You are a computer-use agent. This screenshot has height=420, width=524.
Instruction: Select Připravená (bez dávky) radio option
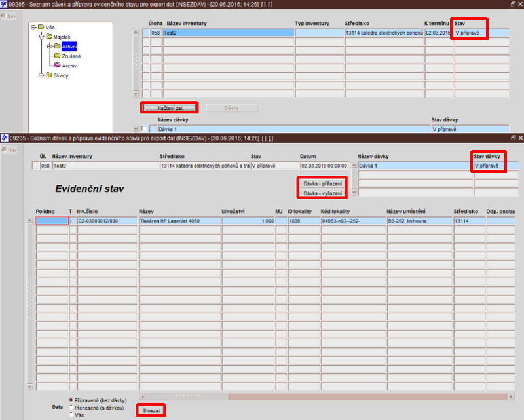(x=71, y=400)
